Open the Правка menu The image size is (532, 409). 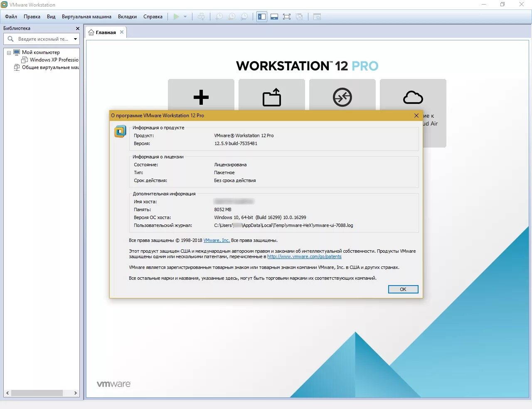[32, 17]
